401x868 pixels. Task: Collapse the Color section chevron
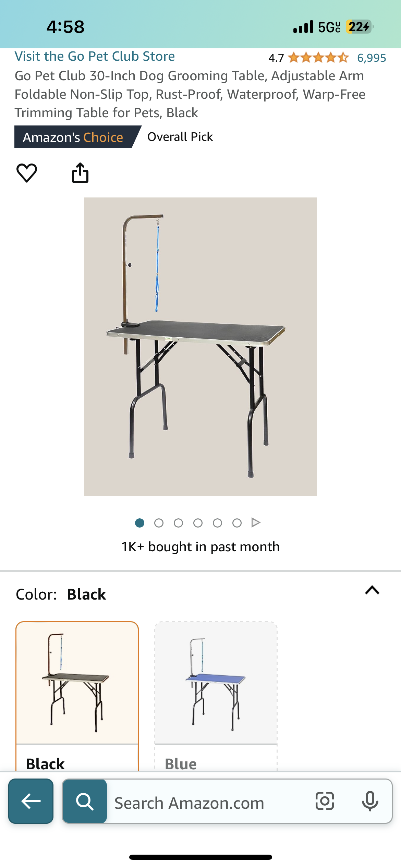(372, 590)
